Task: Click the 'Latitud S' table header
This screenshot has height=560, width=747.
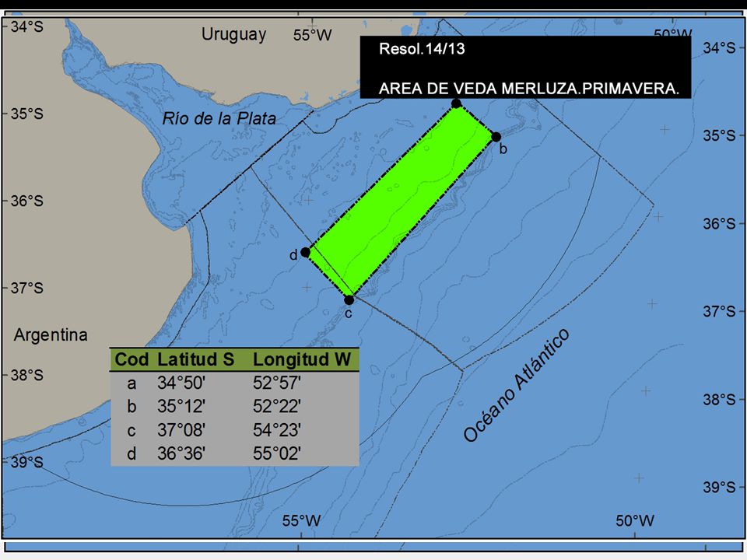Action: click(196, 359)
